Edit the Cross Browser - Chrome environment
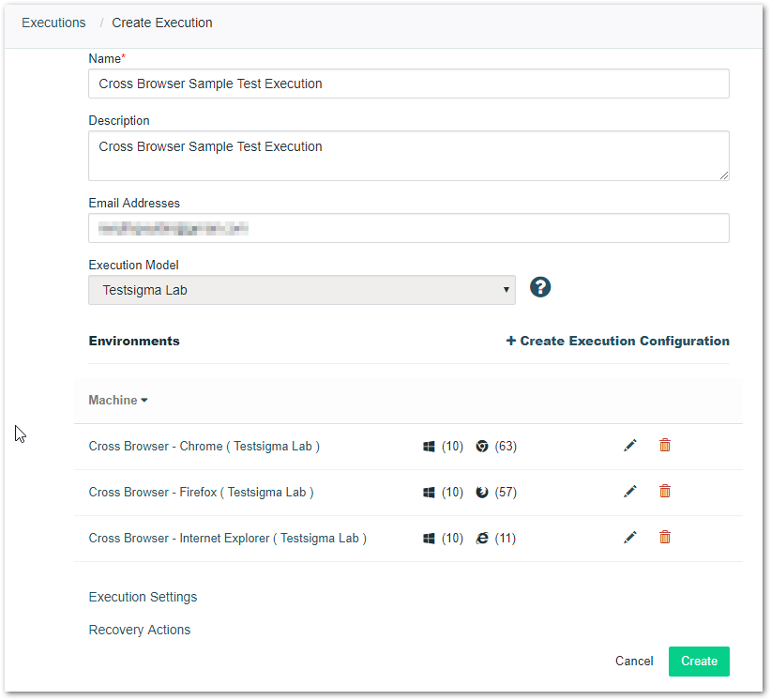 point(629,446)
